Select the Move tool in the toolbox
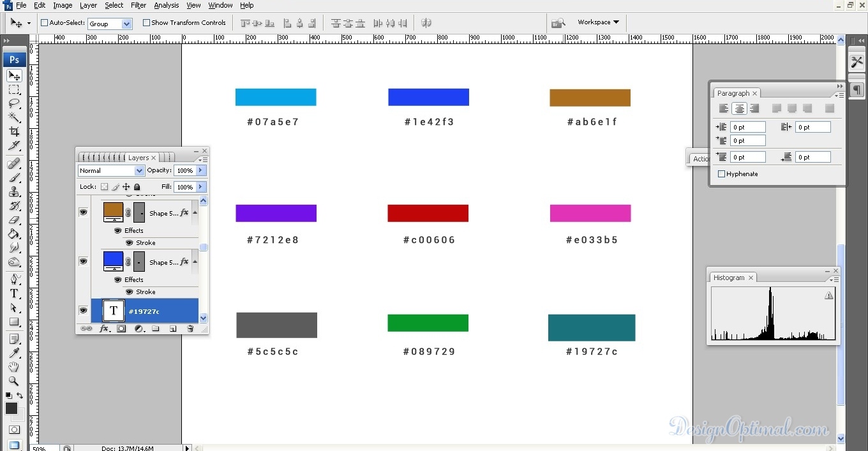The image size is (868, 451). pos(14,76)
